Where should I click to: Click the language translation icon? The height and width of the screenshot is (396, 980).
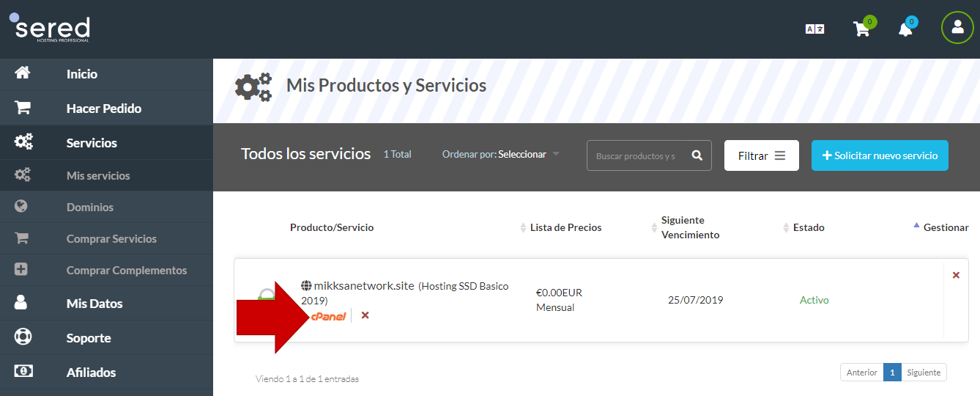[814, 29]
